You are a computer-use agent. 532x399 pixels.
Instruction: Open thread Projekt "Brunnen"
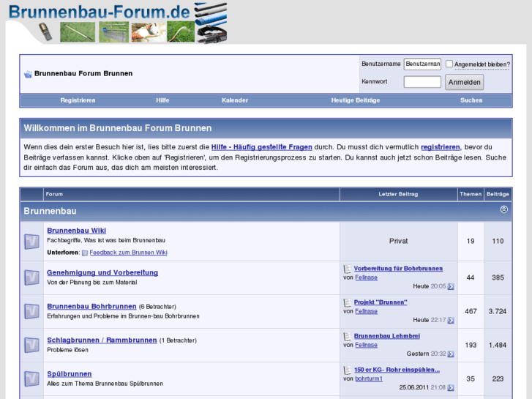[381, 302]
